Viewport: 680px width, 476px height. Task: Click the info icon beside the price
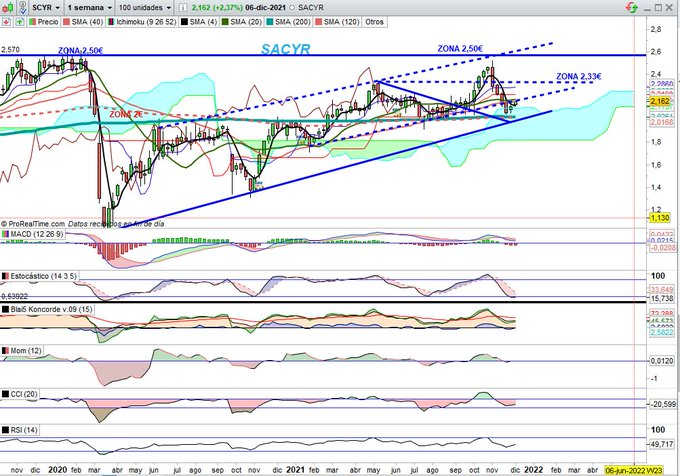183,7
